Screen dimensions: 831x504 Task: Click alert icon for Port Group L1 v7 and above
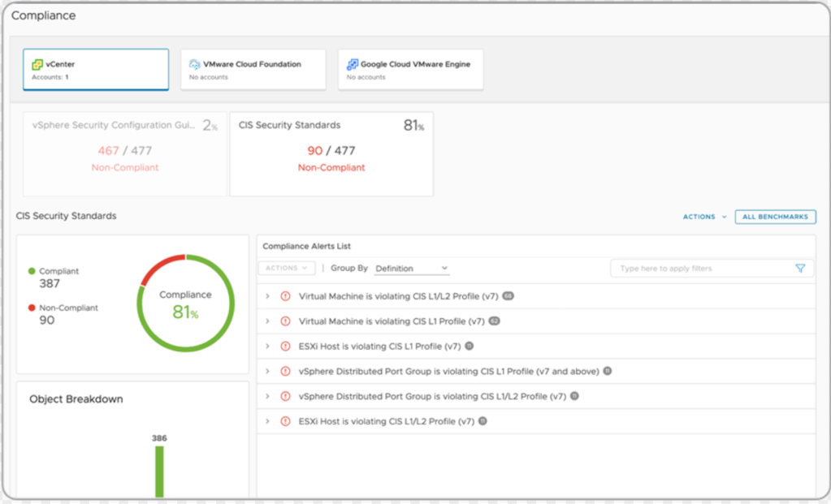coord(285,371)
